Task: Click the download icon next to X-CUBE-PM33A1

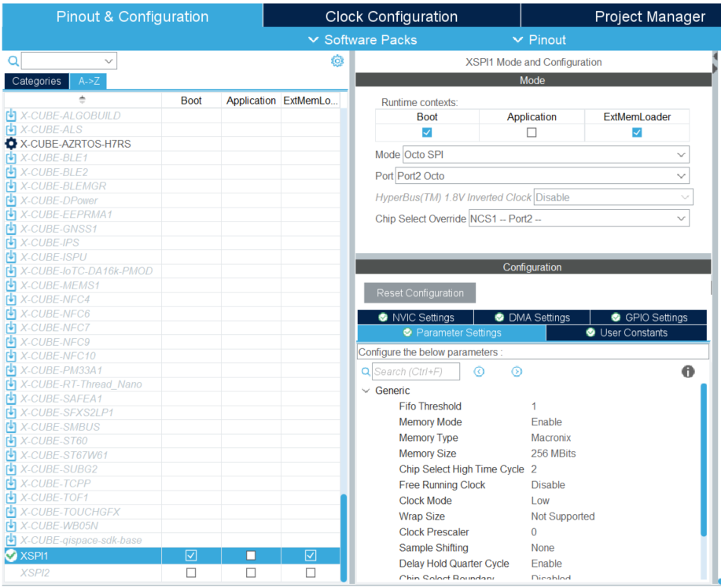Action: 11,370
